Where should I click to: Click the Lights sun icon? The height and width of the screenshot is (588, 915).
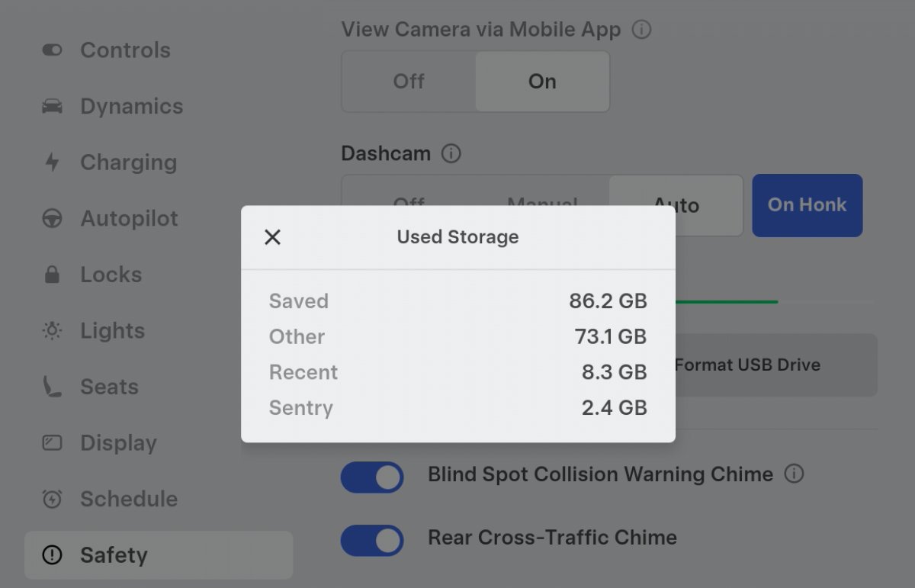tap(52, 331)
